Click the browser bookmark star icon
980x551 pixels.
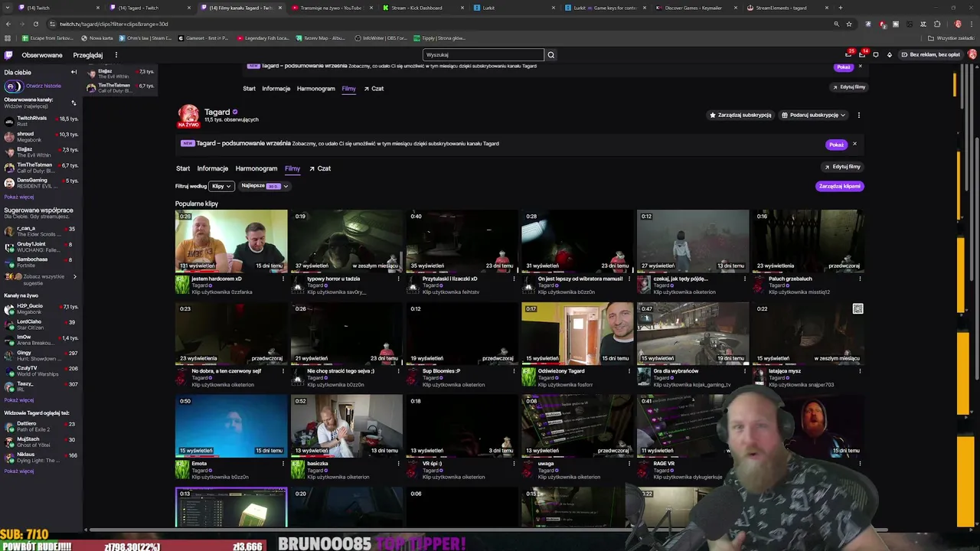(849, 24)
